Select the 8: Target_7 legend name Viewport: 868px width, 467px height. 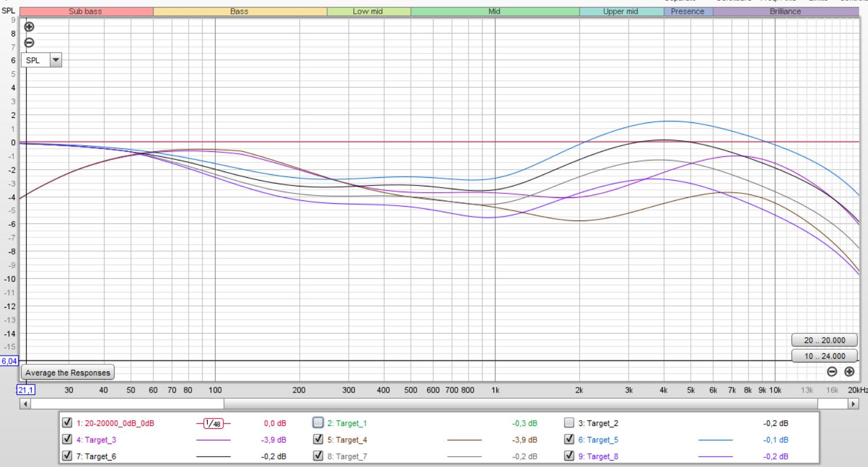point(347,457)
